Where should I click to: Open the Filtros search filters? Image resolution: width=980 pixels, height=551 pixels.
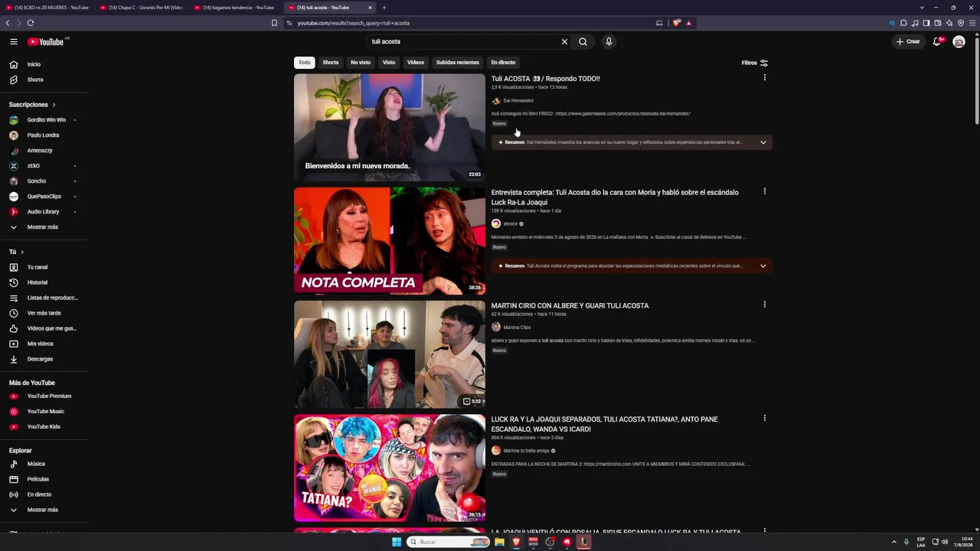[x=755, y=63]
